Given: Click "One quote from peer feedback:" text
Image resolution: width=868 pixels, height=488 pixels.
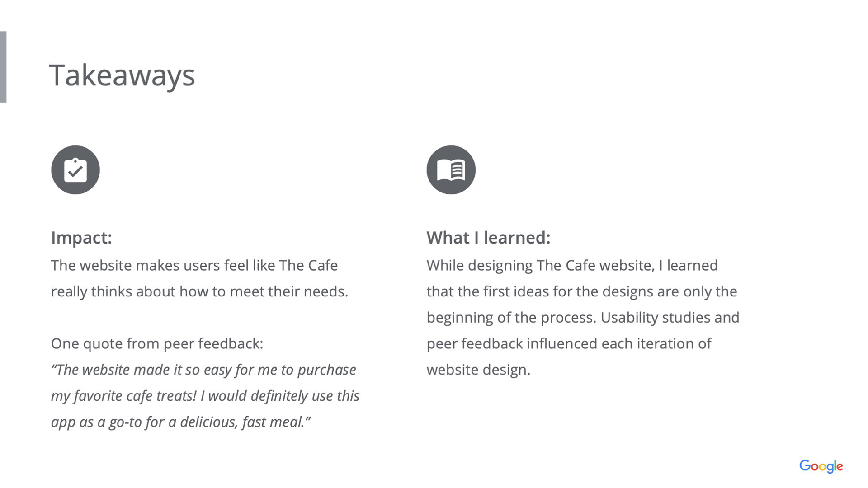Looking at the screenshot, I should [x=157, y=343].
